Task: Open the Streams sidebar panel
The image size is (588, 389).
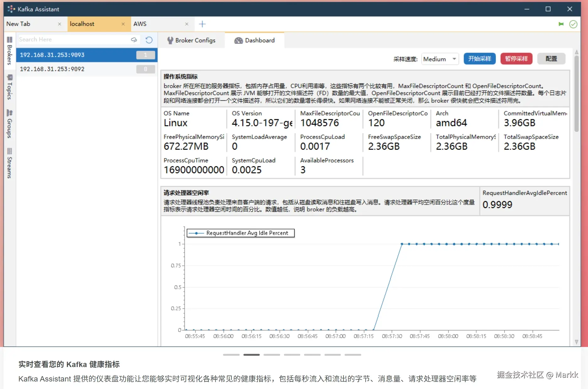Action: 10,163
